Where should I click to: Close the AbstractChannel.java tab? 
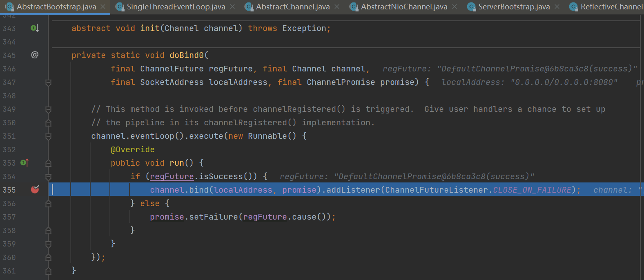[x=337, y=7]
